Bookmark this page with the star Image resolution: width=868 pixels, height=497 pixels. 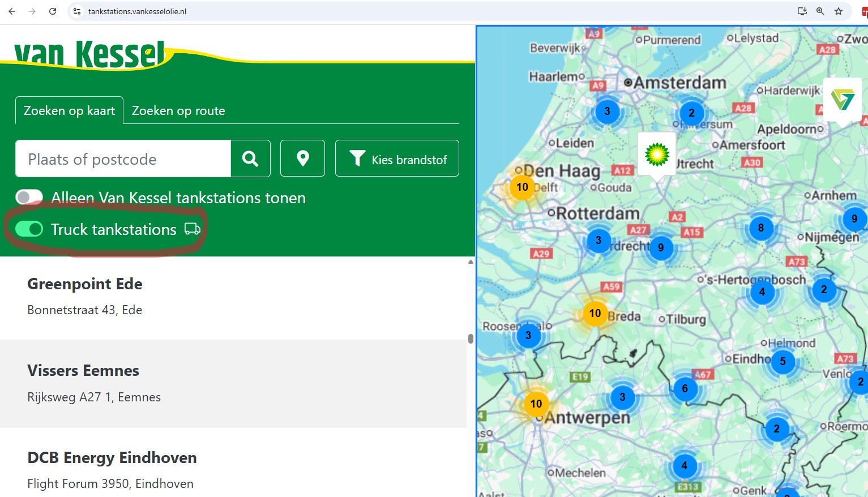point(839,11)
